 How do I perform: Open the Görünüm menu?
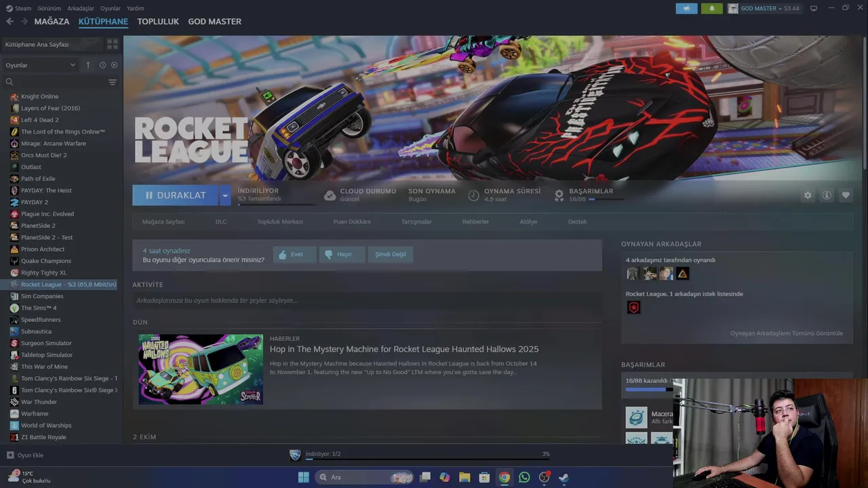[49, 8]
